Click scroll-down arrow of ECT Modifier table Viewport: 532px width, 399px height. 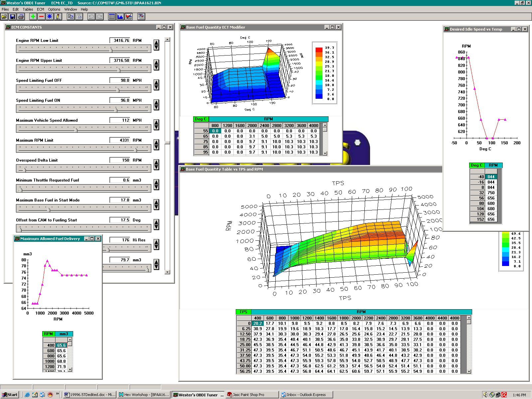click(x=325, y=153)
